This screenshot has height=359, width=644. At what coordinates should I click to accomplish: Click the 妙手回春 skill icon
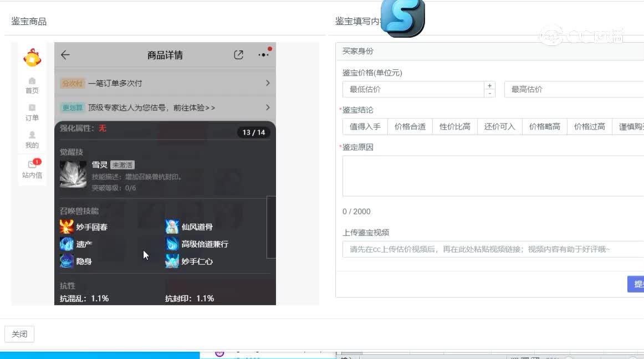(67, 227)
